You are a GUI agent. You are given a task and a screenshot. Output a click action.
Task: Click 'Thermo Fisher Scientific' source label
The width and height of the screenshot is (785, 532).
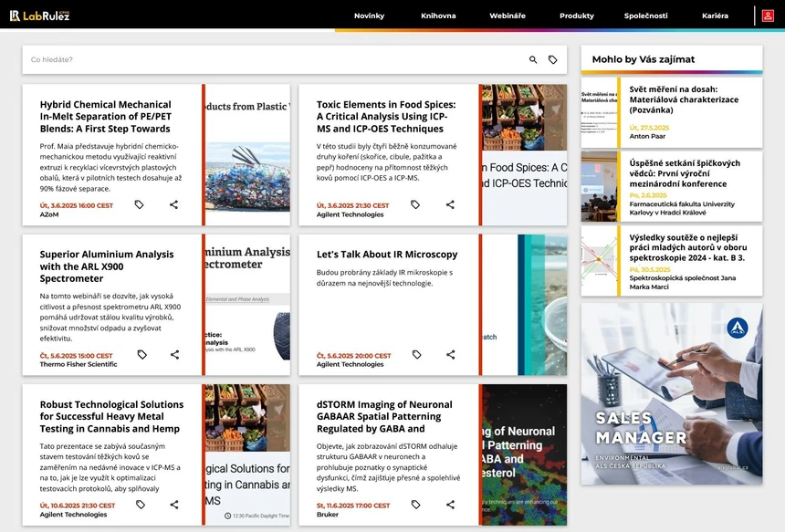78,364
